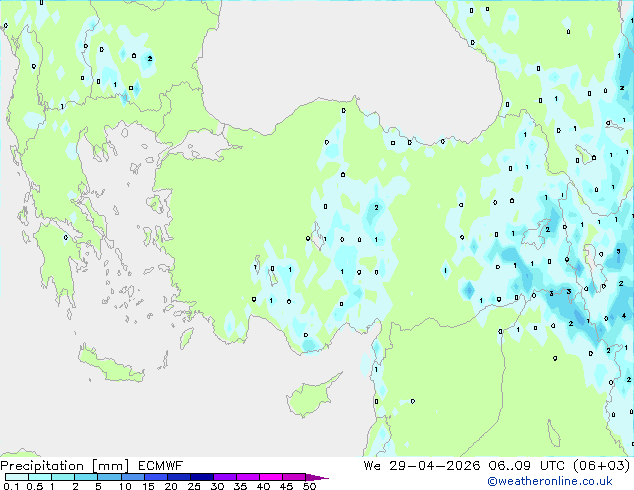
Task: Click the 'Precipitation' title text
Action: coord(42,466)
